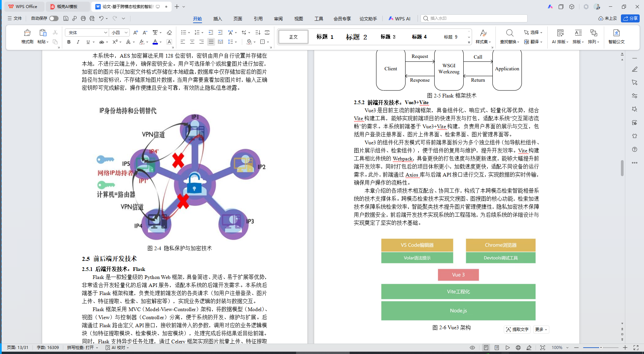Toggle the 自动保存 auto-save switch

54,18
